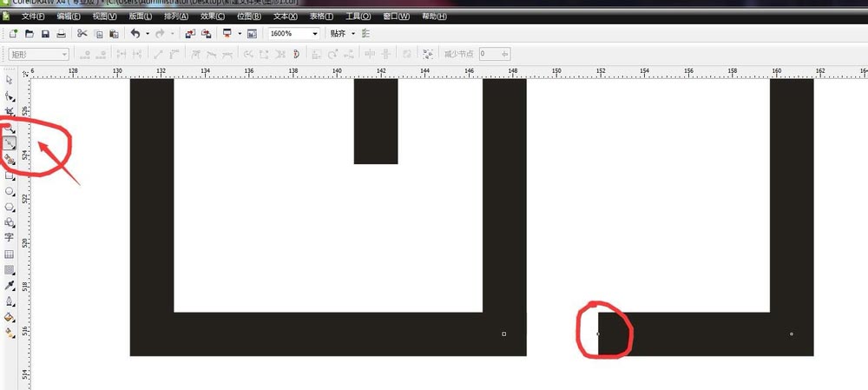Screen dimensions: 868x390
Task: Click the Undo arrow icon
Action: tap(135, 34)
